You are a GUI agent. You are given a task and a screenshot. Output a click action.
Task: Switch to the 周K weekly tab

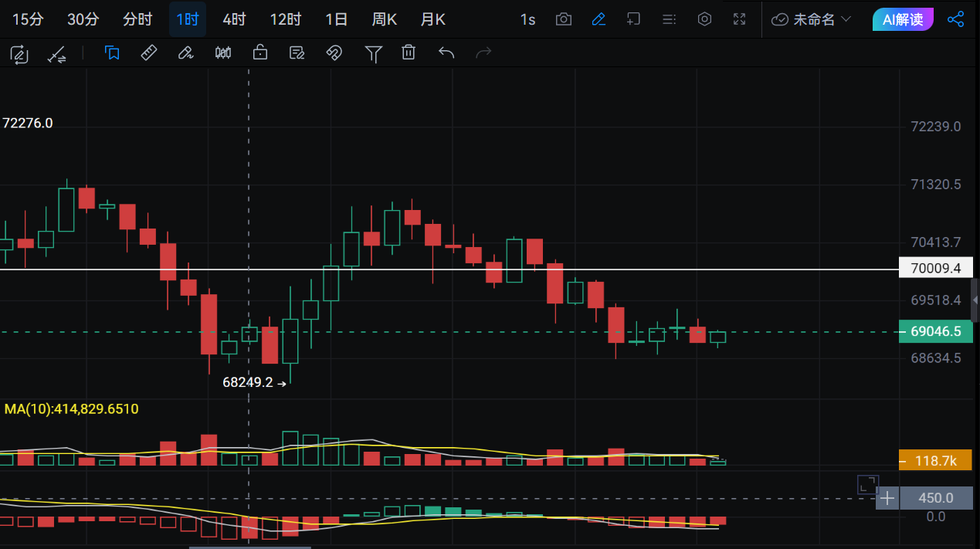384,19
